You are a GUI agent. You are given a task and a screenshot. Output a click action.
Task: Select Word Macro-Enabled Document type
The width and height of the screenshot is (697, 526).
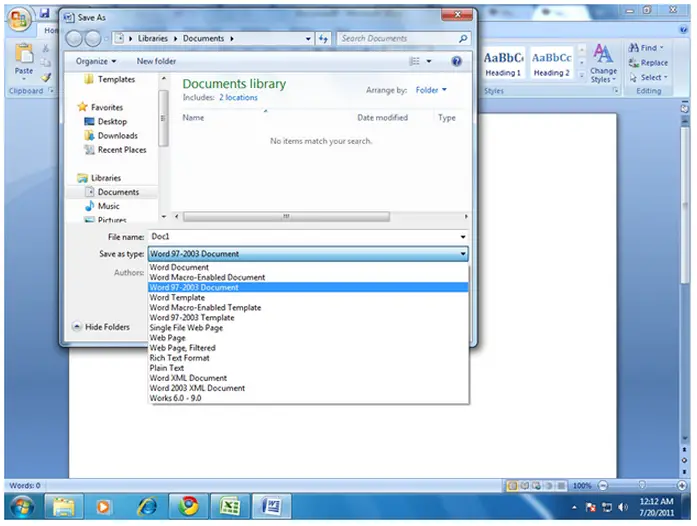point(308,277)
